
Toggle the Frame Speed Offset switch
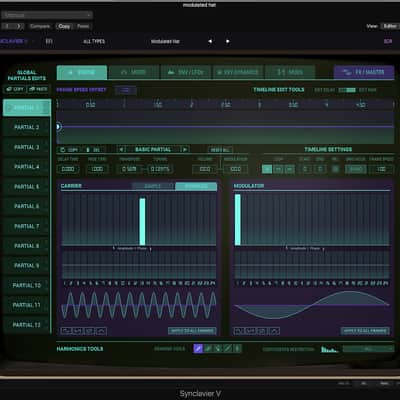tap(126, 90)
